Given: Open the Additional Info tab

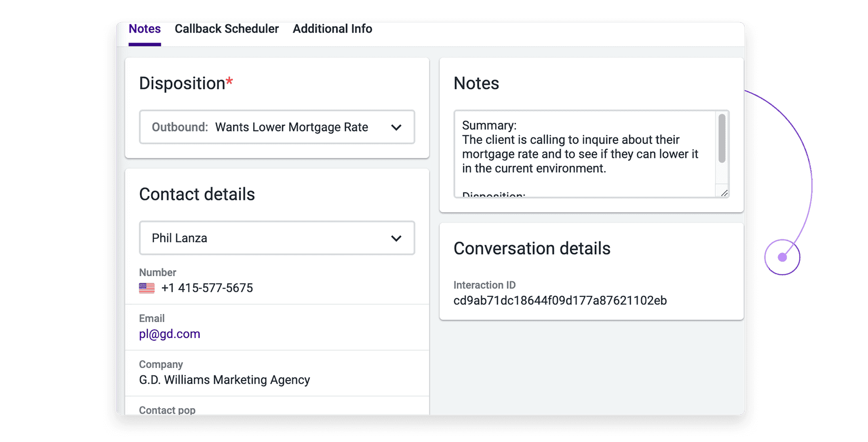Looking at the screenshot, I should (x=332, y=29).
